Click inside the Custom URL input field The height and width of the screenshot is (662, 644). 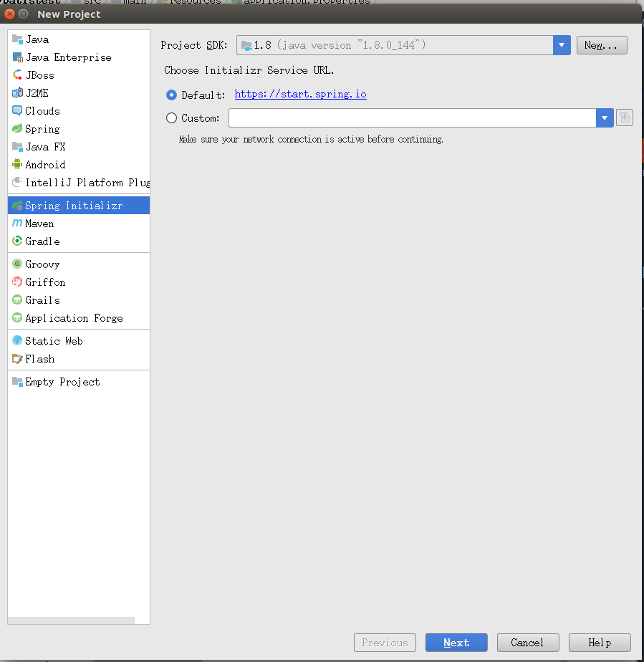point(413,117)
